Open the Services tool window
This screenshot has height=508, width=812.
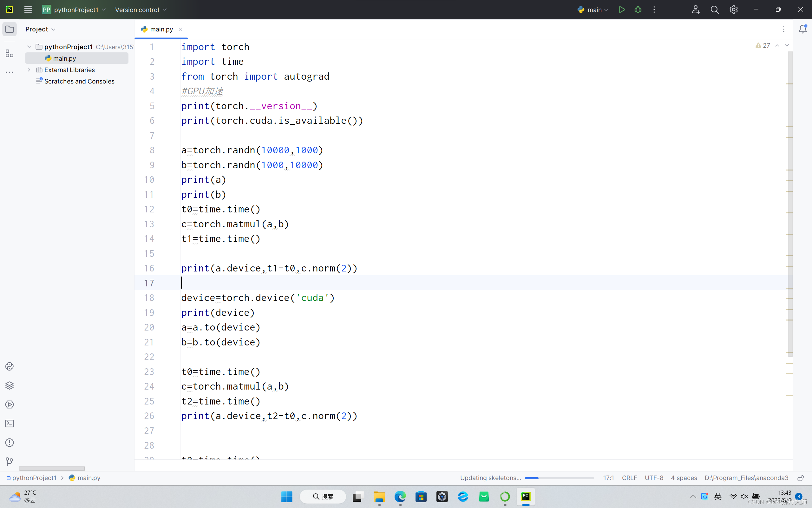tap(10, 404)
